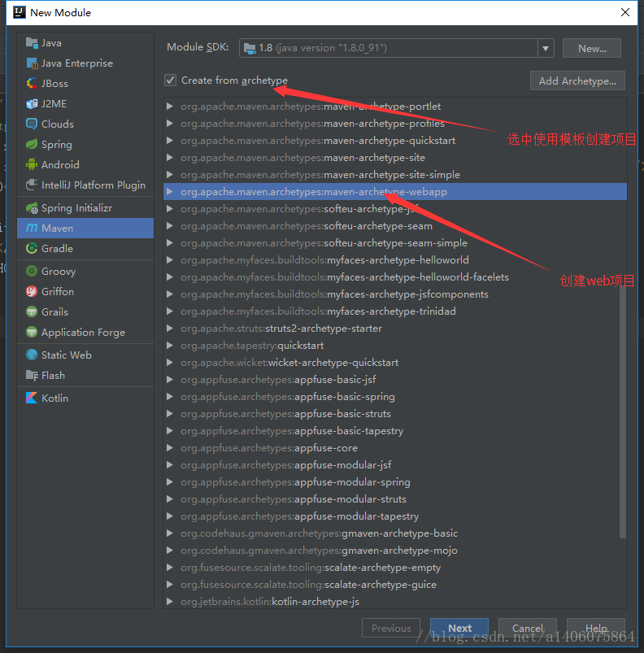
Task: Select the Application Forge icon
Action: (32, 333)
